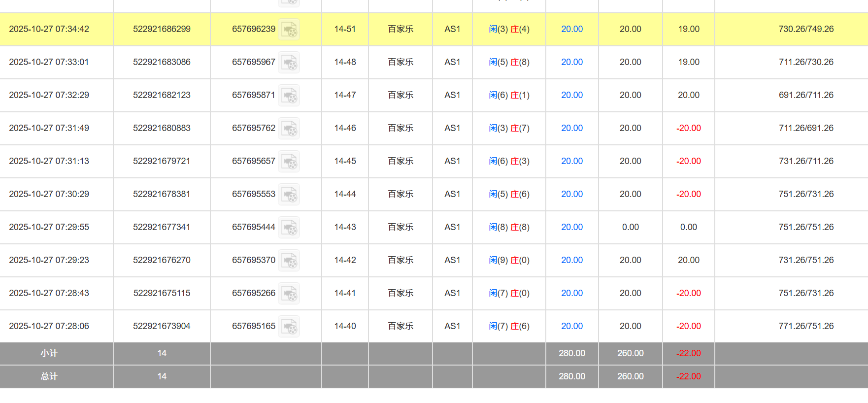View video replay for game 657695762
Viewport: 868px width, 403px height.
click(289, 129)
